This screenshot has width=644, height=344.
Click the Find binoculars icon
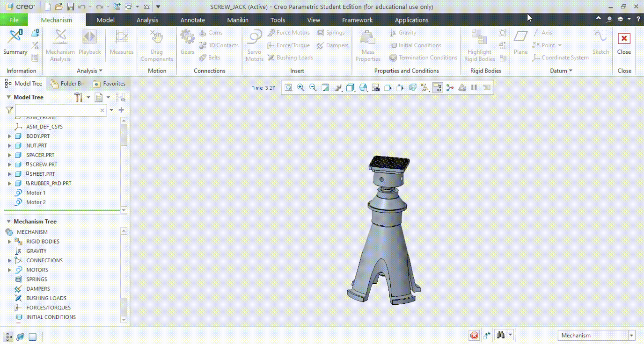coord(500,335)
